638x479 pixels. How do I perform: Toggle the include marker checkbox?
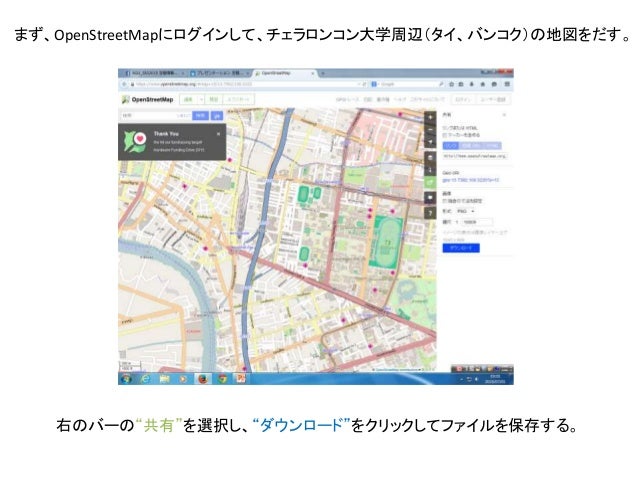pyautogui.click(x=445, y=135)
